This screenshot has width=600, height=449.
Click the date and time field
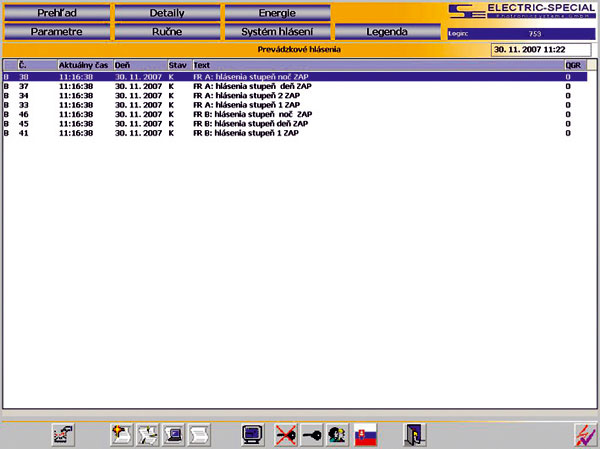tap(542, 49)
